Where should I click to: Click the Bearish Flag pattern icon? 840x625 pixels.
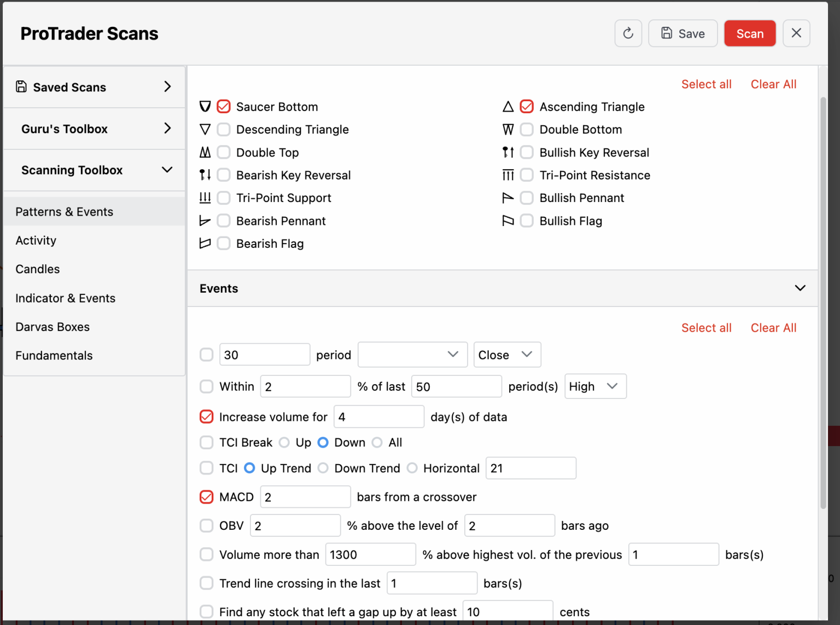pyautogui.click(x=205, y=244)
